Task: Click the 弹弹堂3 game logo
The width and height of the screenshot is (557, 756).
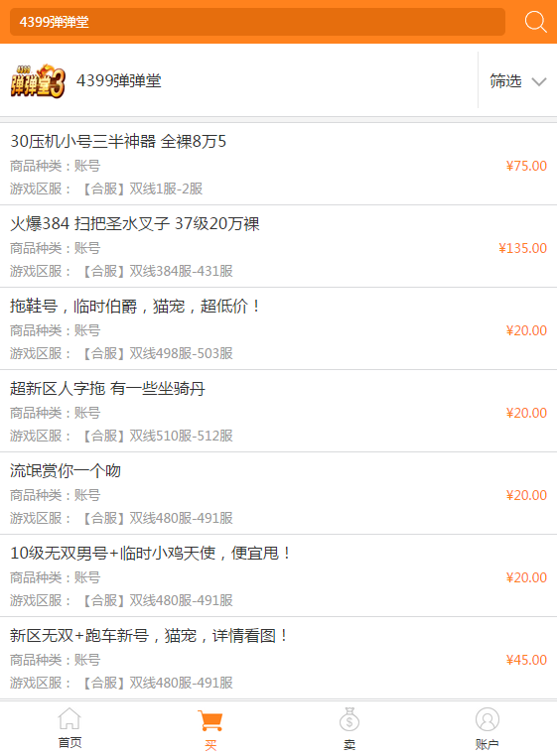Action: 38,80
